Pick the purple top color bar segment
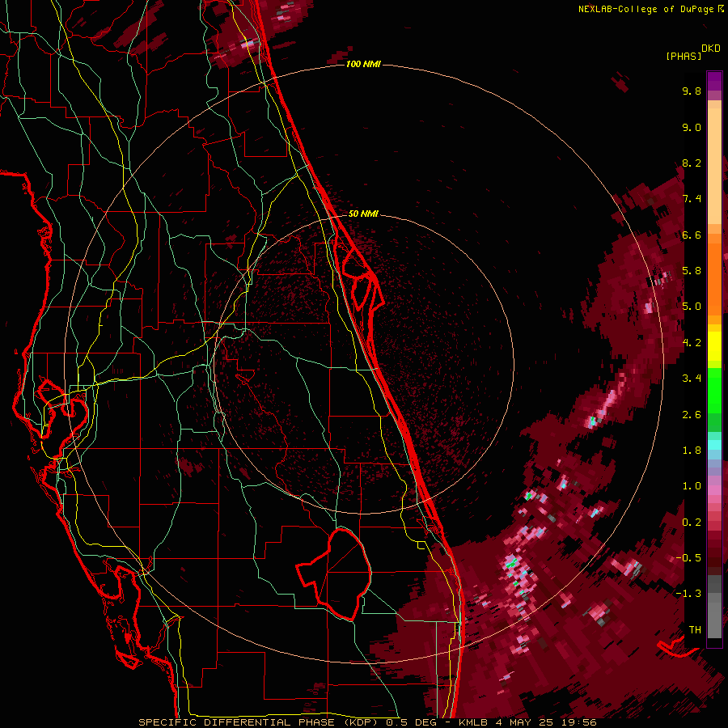The height and width of the screenshot is (728, 728). click(714, 81)
